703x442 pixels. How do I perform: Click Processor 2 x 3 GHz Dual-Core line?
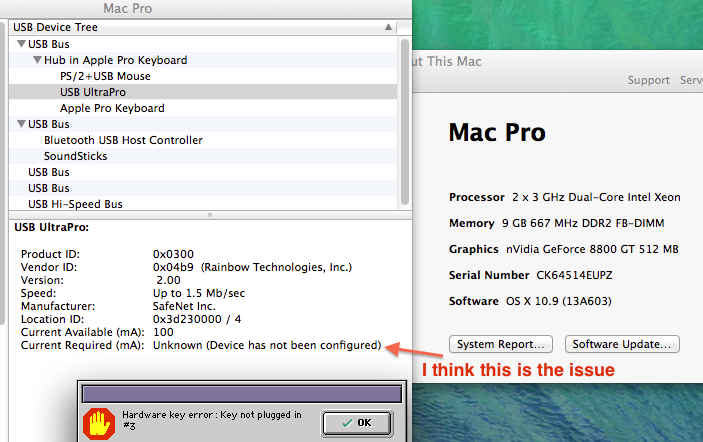(565, 197)
